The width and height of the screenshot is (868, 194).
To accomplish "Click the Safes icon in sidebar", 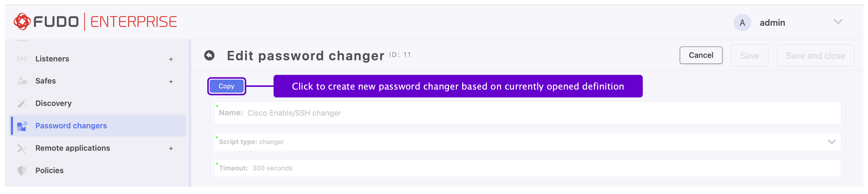I will click(22, 81).
